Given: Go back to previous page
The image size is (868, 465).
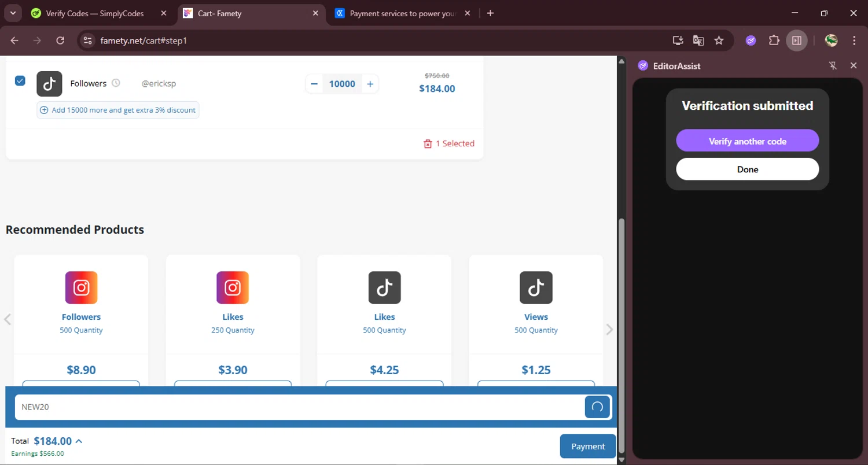Looking at the screenshot, I should (14, 40).
